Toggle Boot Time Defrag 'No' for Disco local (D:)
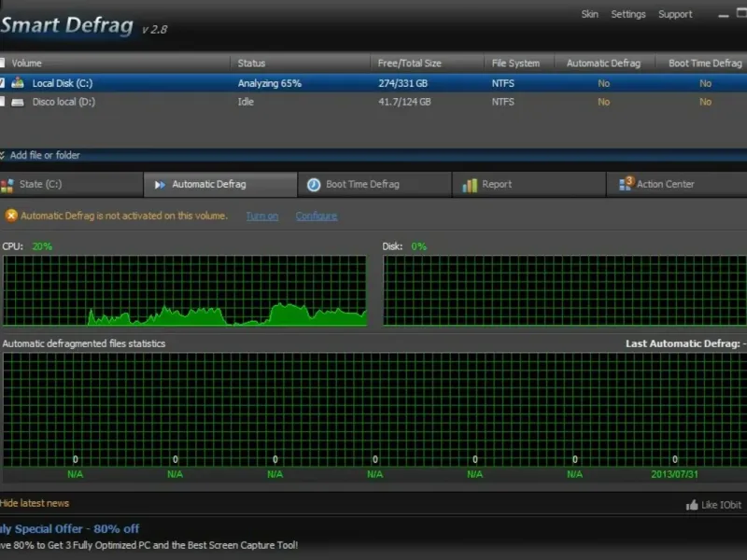The image size is (747, 560). pos(705,102)
